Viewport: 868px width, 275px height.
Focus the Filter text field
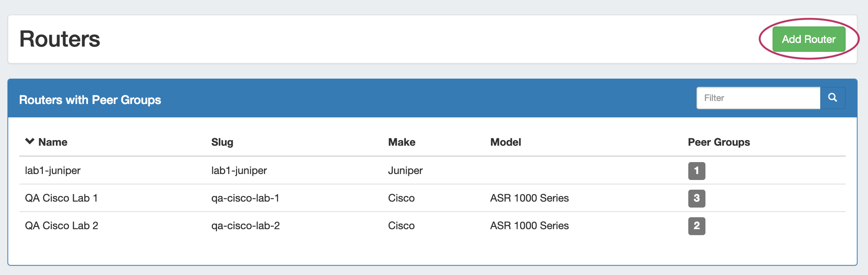click(758, 98)
